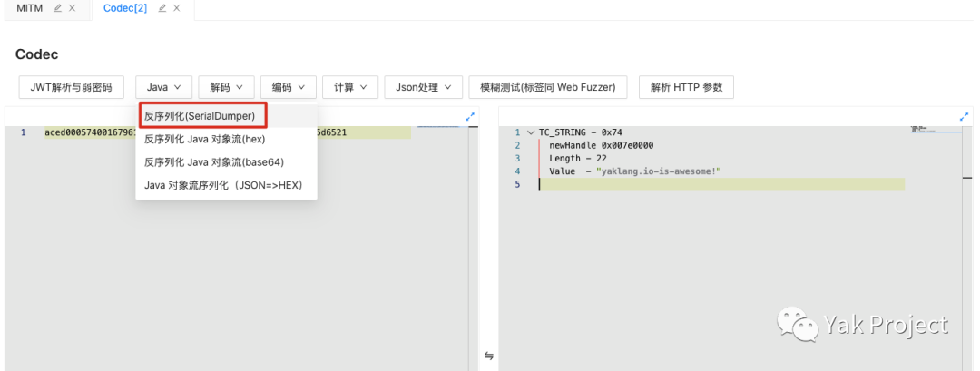Image resolution: width=980 pixels, height=371 pixels.
Task: Click the "yaklang.io-is-awesome!" value
Action: [x=658, y=171]
